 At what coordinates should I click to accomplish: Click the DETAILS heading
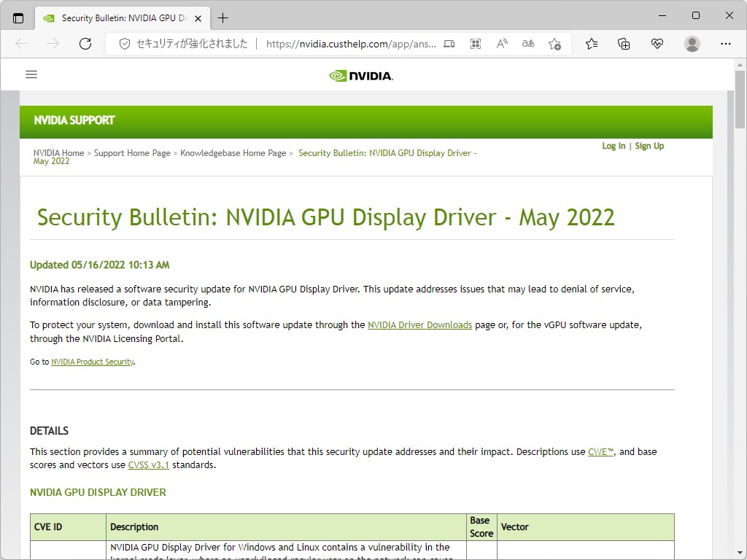(49, 431)
